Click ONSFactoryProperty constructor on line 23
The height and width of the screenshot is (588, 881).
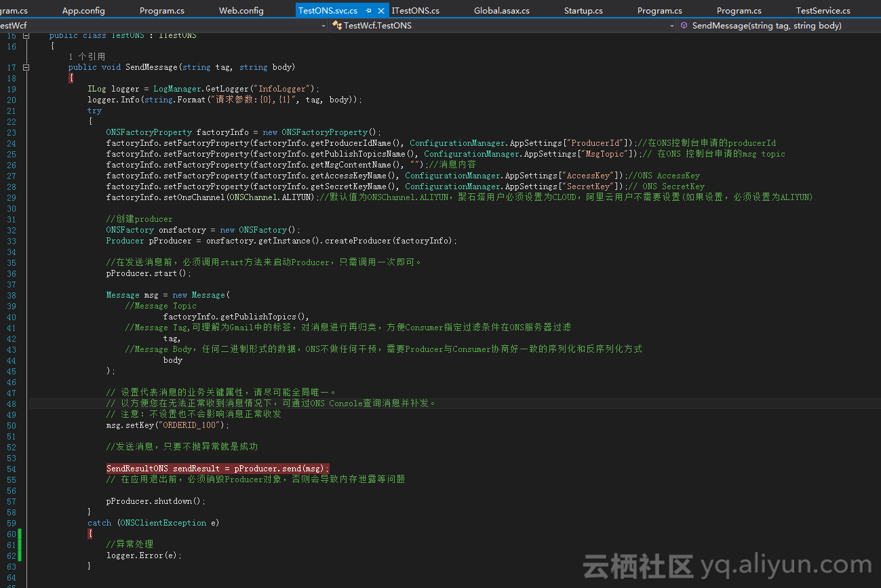[325, 132]
